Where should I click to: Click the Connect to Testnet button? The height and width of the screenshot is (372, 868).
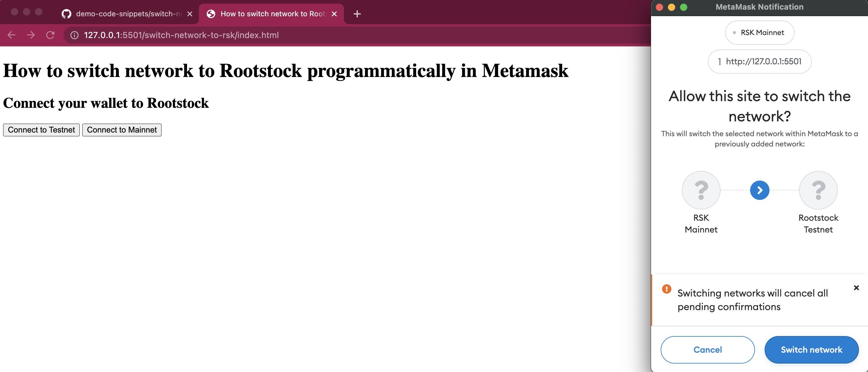tap(41, 129)
